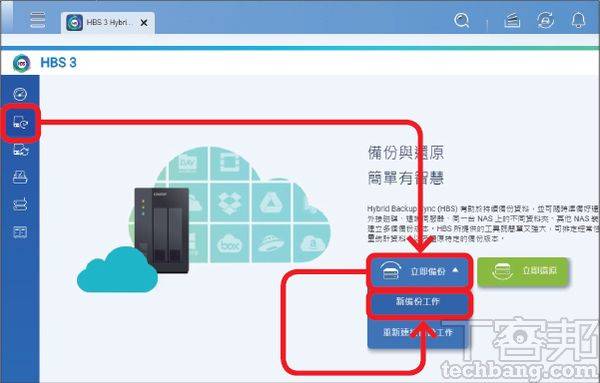
Task: Expand the 立即備份 dropdown button
Action: 419,271
